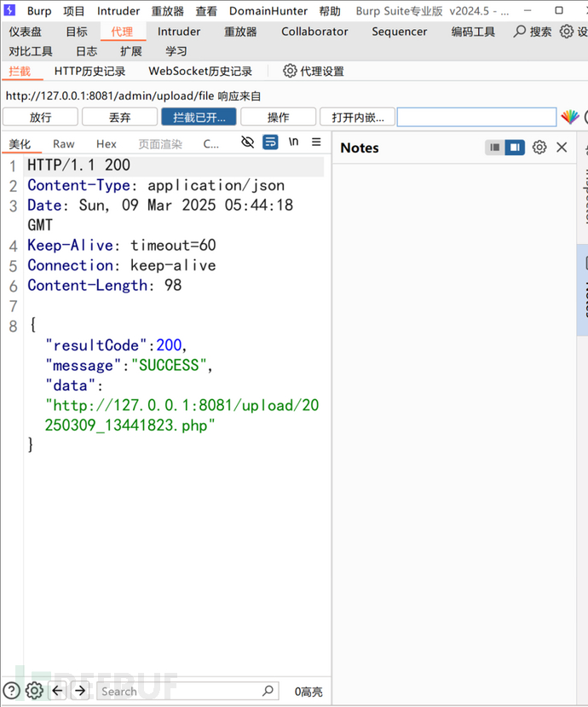Screen dimensions: 588x707
Task: Open the proxy settings gear (代理设置)
Action: tap(290, 72)
